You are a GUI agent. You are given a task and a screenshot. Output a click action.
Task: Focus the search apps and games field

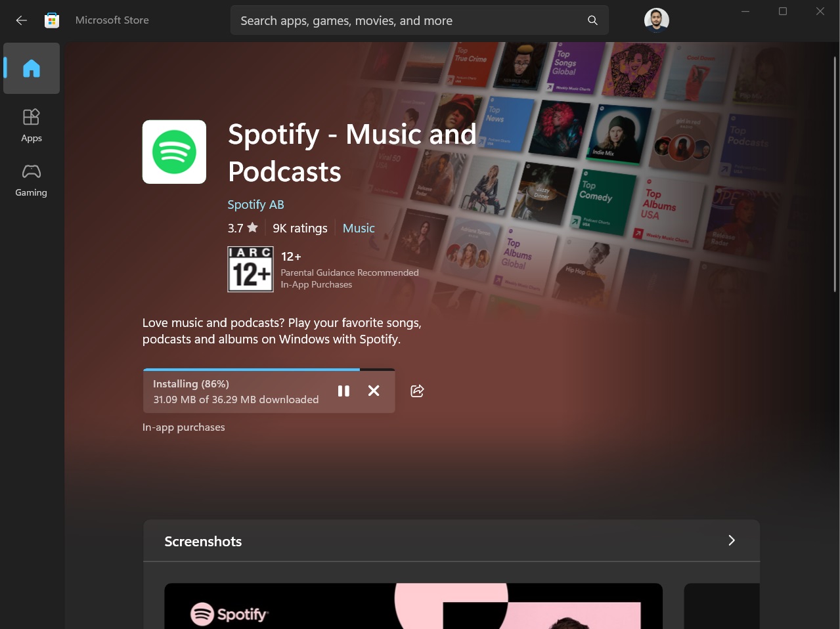tap(419, 20)
